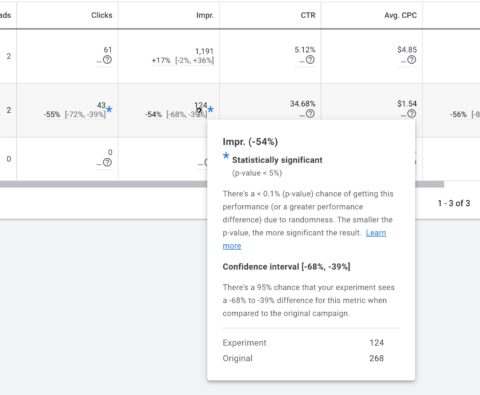Viewport: 480px width, 395px height.
Task: Select the 61 clicks value
Action: tap(108, 50)
